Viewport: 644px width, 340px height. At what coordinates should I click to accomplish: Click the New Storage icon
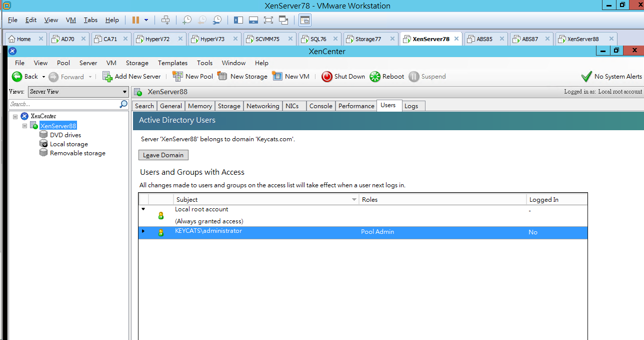[222, 77]
